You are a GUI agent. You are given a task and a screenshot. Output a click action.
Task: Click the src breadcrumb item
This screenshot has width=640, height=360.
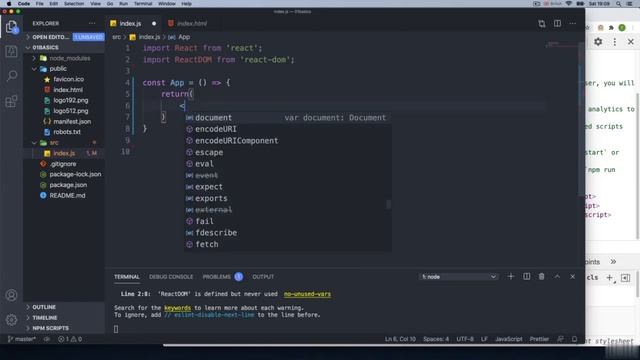click(x=117, y=37)
